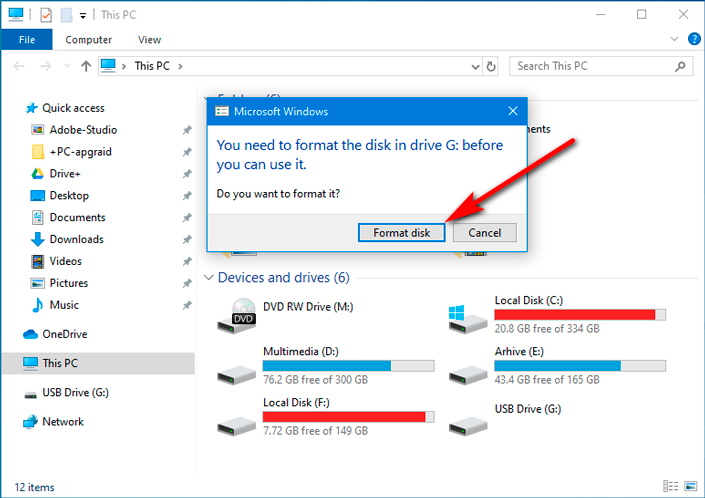Image resolution: width=705 pixels, height=498 pixels.
Task: Click This PC in the address path
Action: [x=152, y=66]
